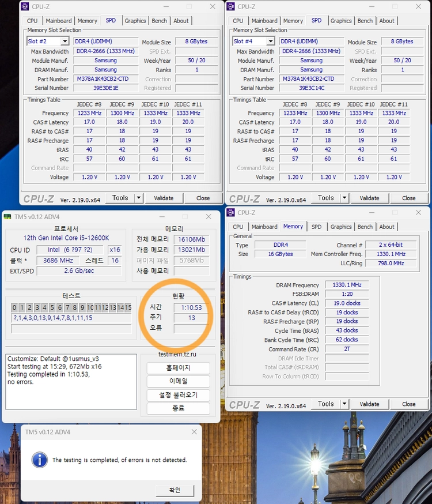The height and width of the screenshot is (504, 432).
Task: Click the 주기 value 13
Action: pyautogui.click(x=192, y=318)
